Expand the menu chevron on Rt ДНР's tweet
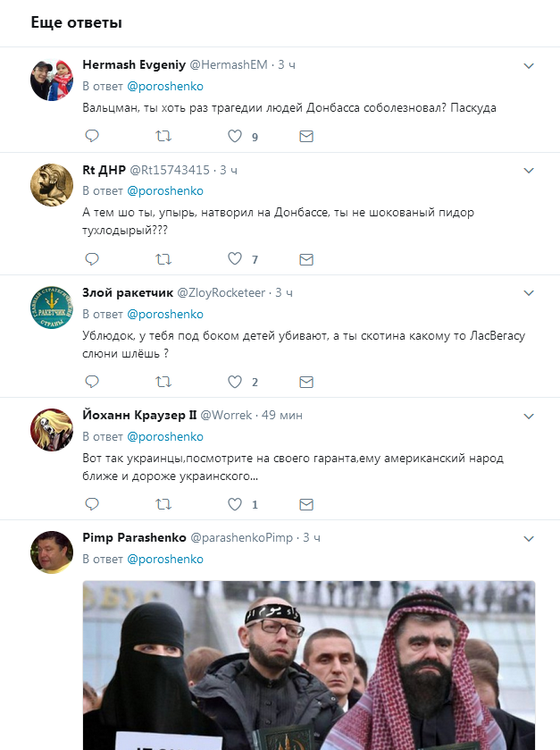The width and height of the screenshot is (560, 750). [x=528, y=170]
